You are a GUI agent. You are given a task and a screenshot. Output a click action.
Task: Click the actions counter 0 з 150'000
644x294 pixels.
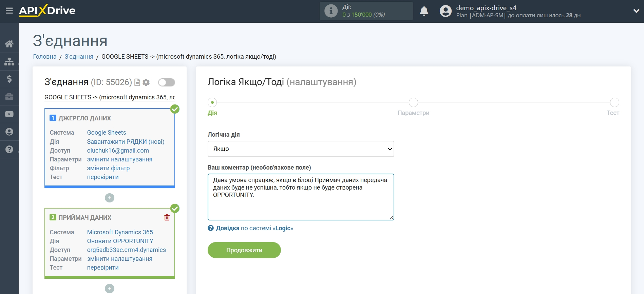(x=363, y=15)
